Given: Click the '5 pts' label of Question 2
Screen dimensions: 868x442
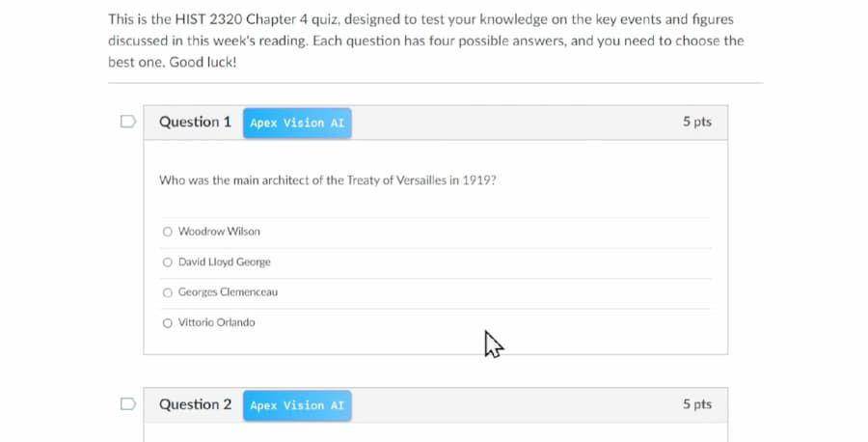Looking at the screenshot, I should pos(697,404).
